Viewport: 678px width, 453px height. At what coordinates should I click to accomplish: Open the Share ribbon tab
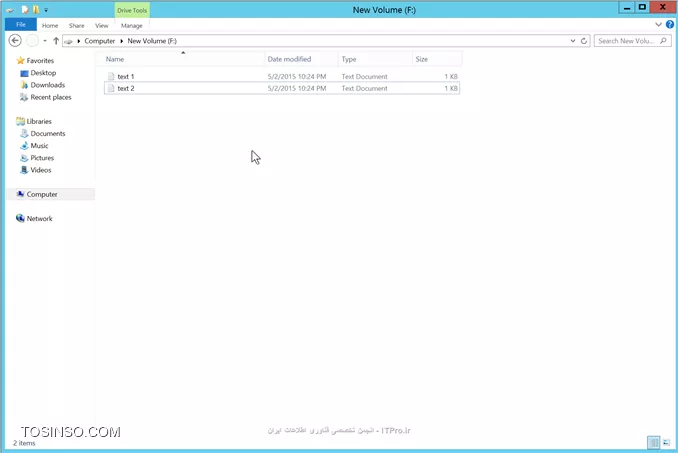(x=77, y=26)
